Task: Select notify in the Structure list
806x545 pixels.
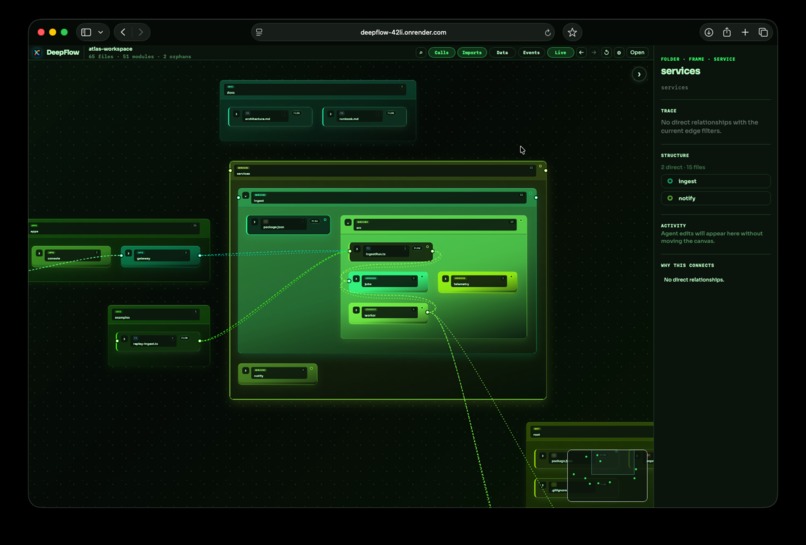Action: [716, 198]
